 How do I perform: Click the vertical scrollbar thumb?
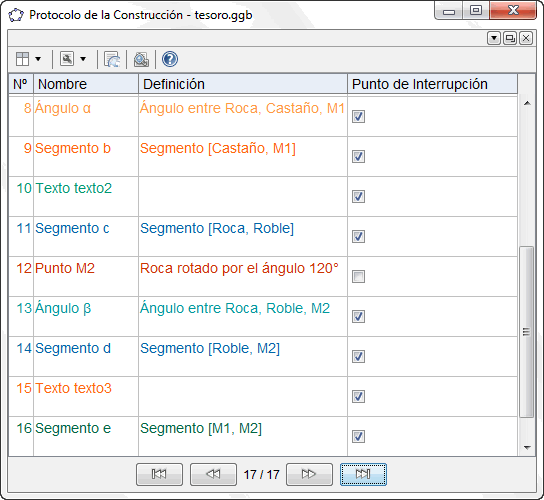coord(526,332)
